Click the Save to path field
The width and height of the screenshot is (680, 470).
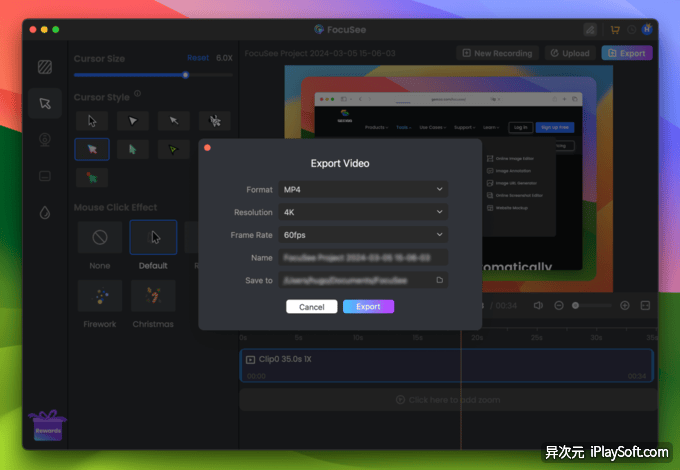point(363,280)
